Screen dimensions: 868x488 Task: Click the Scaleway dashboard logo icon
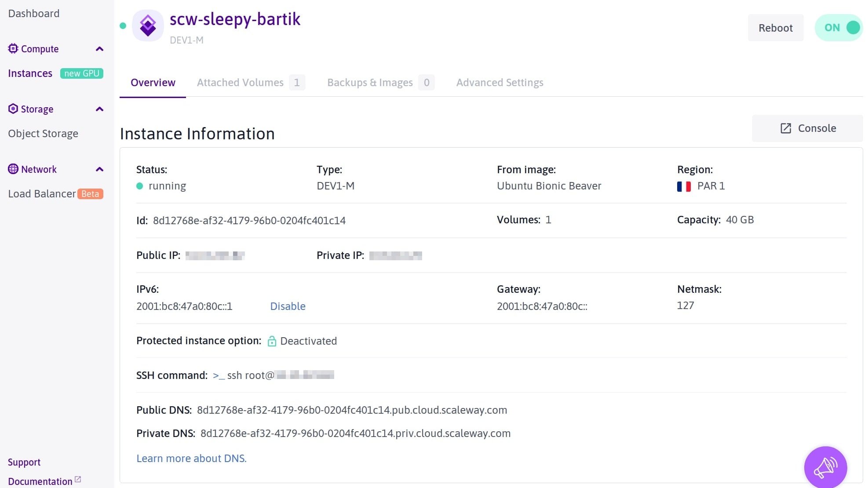[149, 25]
